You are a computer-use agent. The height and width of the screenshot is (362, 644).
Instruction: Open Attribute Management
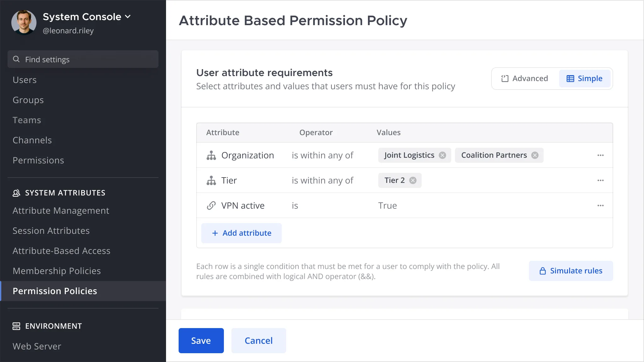pos(61,211)
